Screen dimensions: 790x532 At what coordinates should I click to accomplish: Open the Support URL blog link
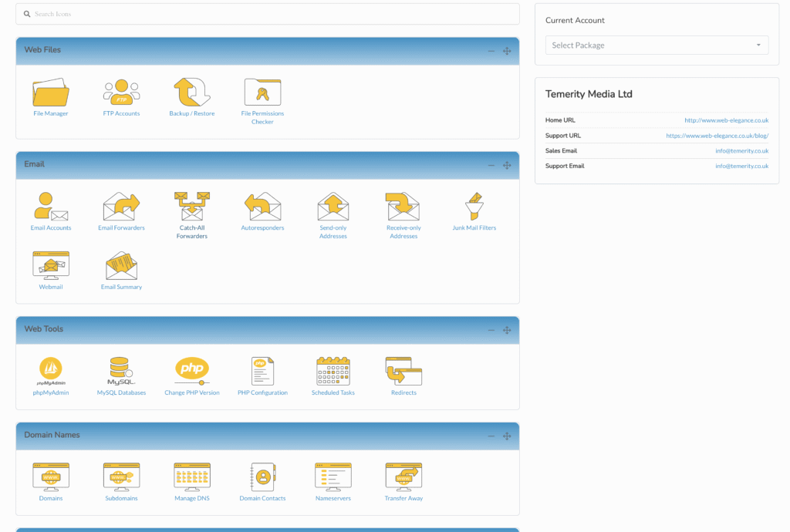click(717, 136)
